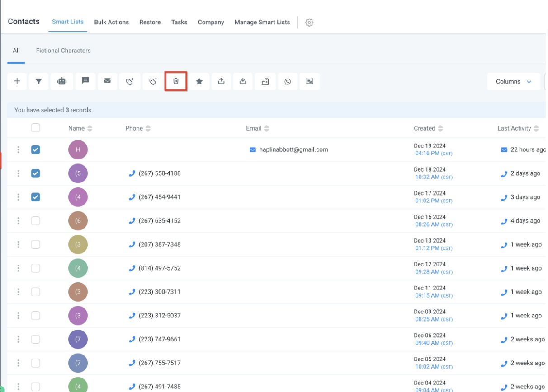Uncheck the (267) 558-4188 row checkbox
548x392 pixels.
(x=36, y=173)
